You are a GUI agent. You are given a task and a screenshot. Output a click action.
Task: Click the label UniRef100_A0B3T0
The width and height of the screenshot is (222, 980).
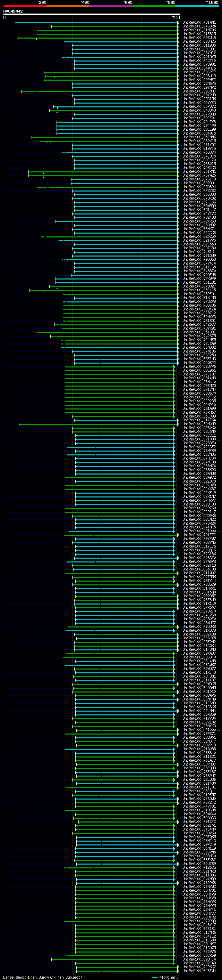(x=199, y=558)
